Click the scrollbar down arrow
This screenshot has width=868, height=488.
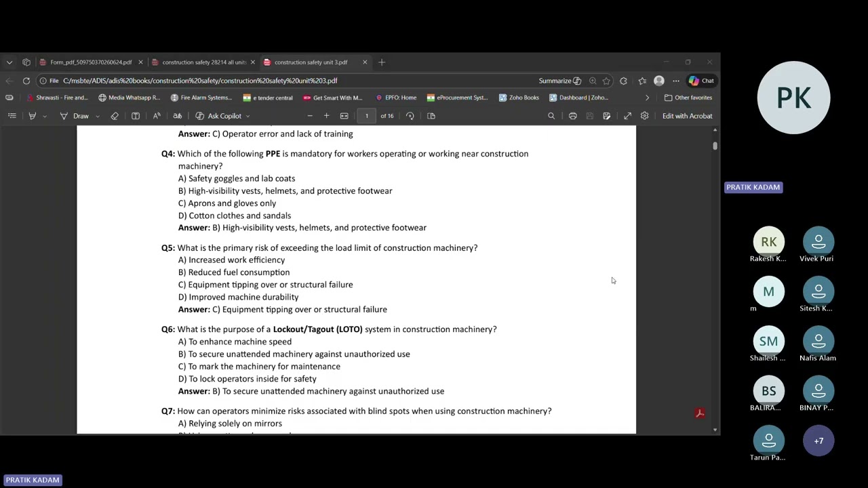(715, 430)
